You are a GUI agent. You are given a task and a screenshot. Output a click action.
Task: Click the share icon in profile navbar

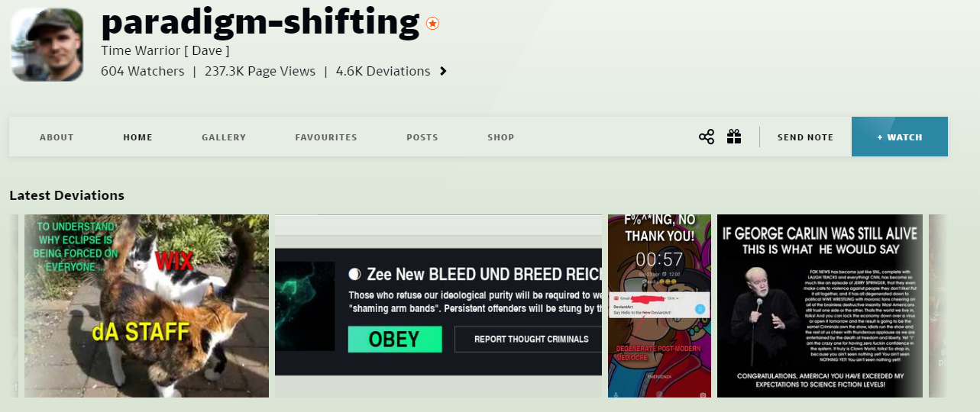[x=707, y=137]
